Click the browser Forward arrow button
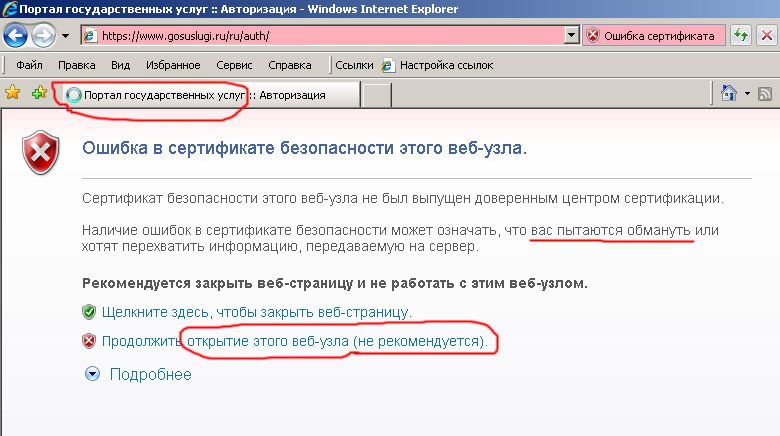 point(43,36)
